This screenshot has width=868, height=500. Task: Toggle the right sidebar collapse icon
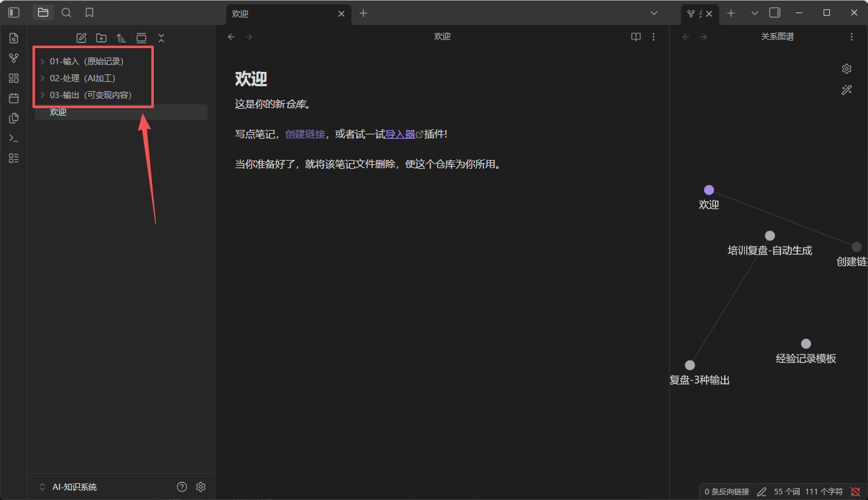tap(775, 12)
